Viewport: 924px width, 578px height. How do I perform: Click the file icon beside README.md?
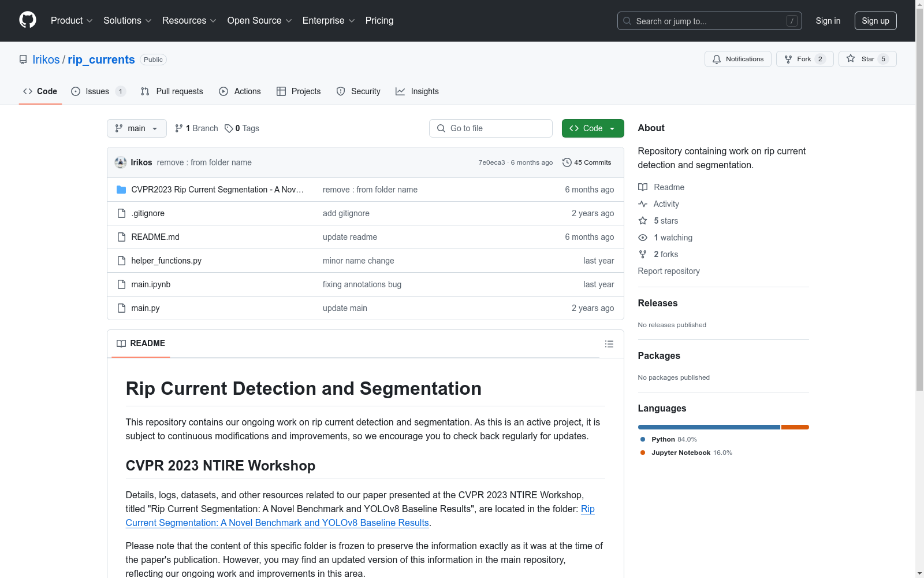(x=121, y=237)
